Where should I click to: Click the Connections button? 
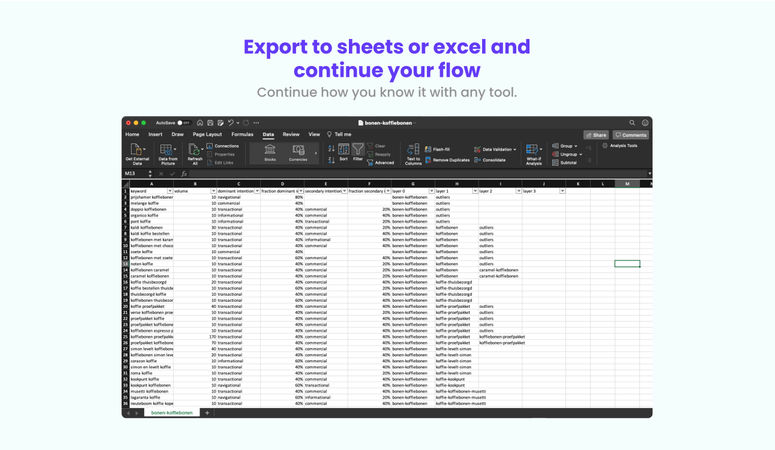(222, 146)
